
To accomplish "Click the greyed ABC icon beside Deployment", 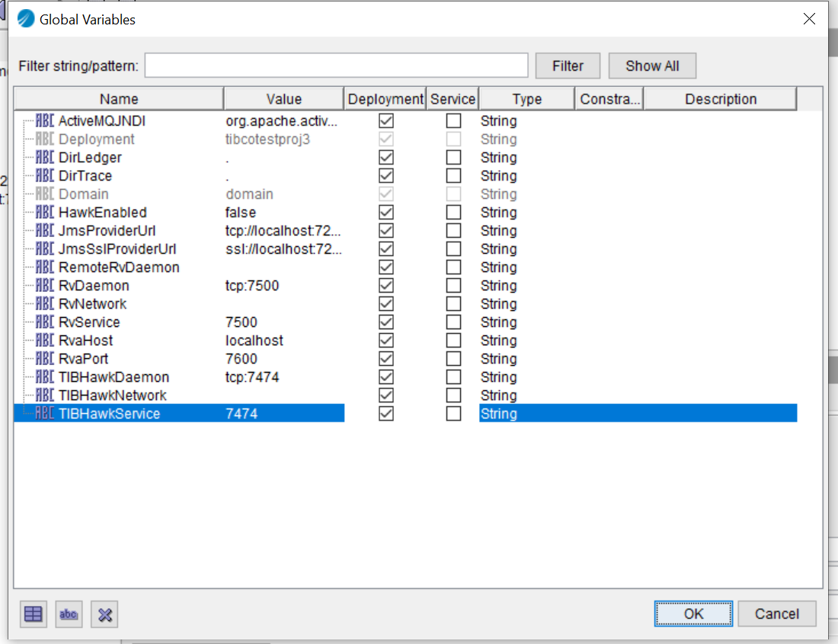I will tap(45, 139).
